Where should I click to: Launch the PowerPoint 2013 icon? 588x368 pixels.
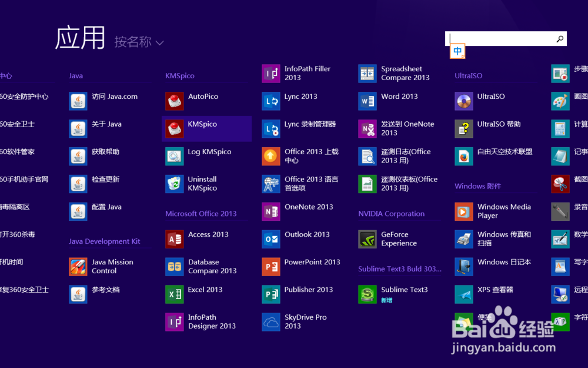point(270,267)
